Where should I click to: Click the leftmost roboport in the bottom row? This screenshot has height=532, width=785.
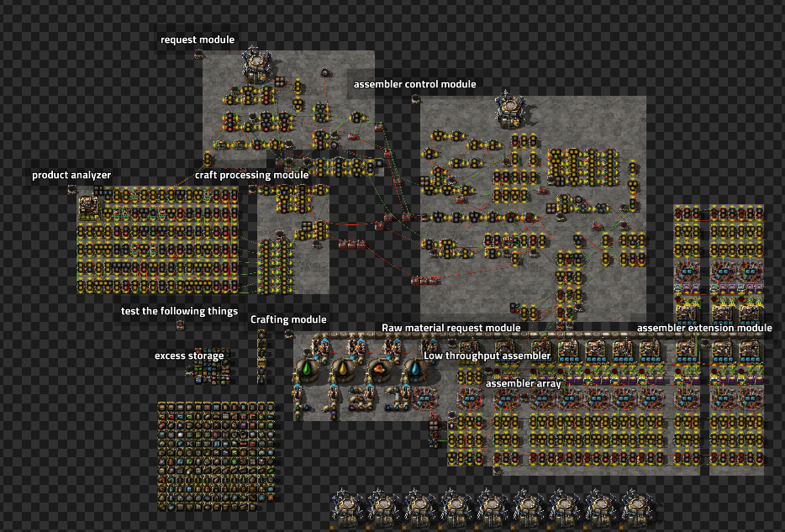click(349, 508)
